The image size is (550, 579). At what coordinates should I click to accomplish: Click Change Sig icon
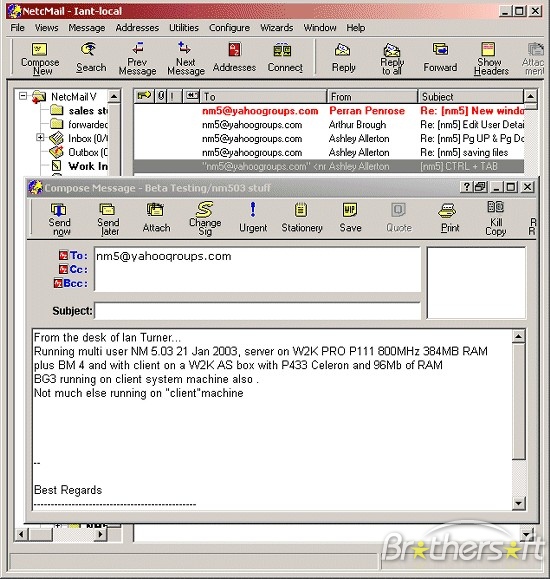pyautogui.click(x=205, y=219)
